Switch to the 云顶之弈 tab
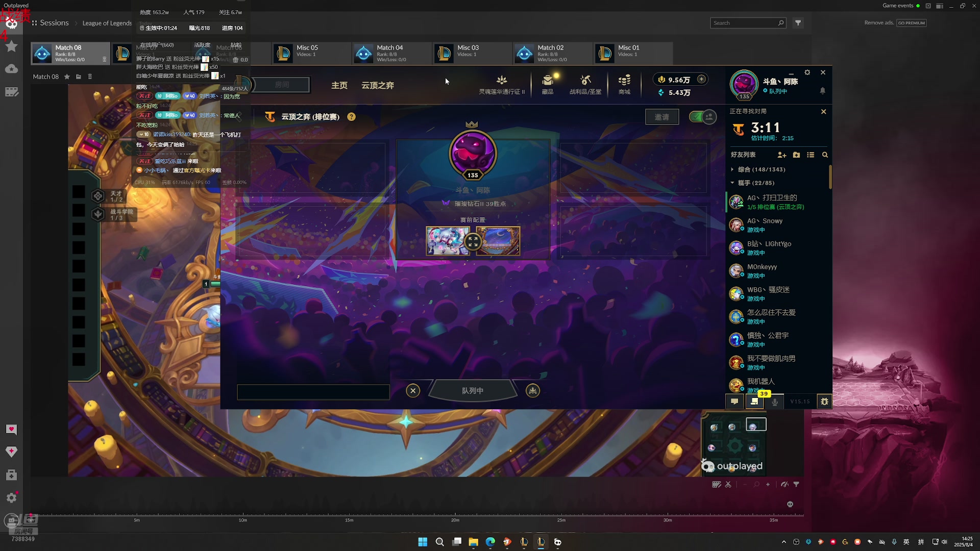Screen dimensions: 980x551 [x=378, y=85]
